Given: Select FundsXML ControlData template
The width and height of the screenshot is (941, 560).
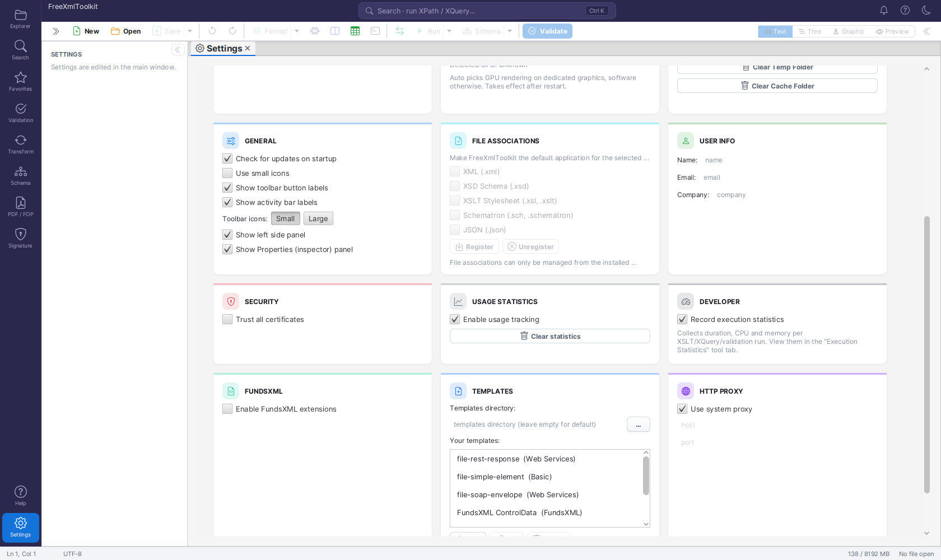Looking at the screenshot, I should coord(546,513).
